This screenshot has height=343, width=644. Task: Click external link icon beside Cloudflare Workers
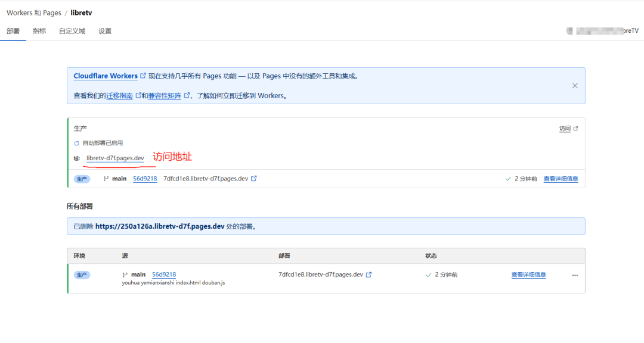coord(143,76)
